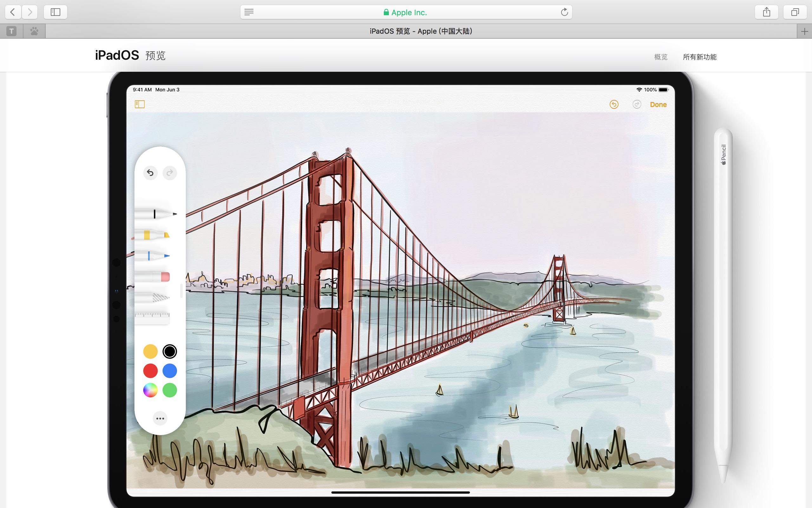Open the palette more options ellipsis
The image size is (812, 508).
pyautogui.click(x=160, y=418)
